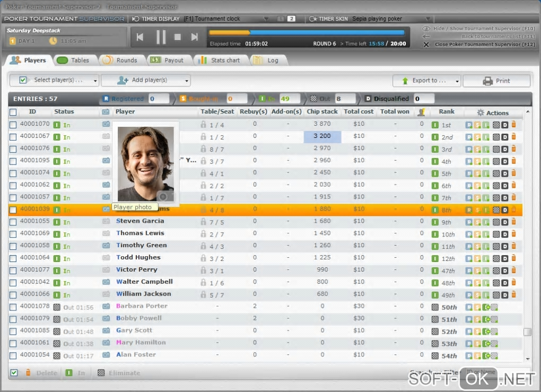Click scroll down arrow of player list
The width and height of the screenshot is (541, 392).
pyautogui.click(x=528, y=359)
